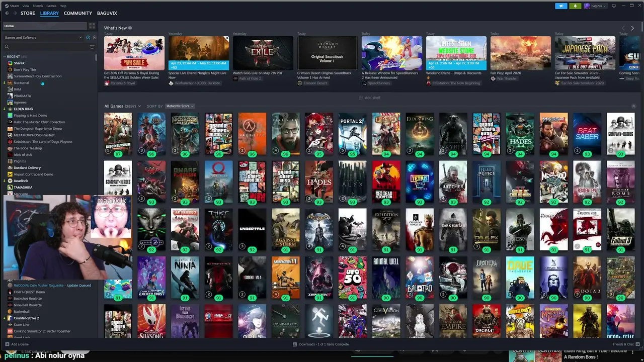Viewport: 644px width, 362px height.
Task: Switch to Big Picture mode icon
Action: click(x=613, y=6)
